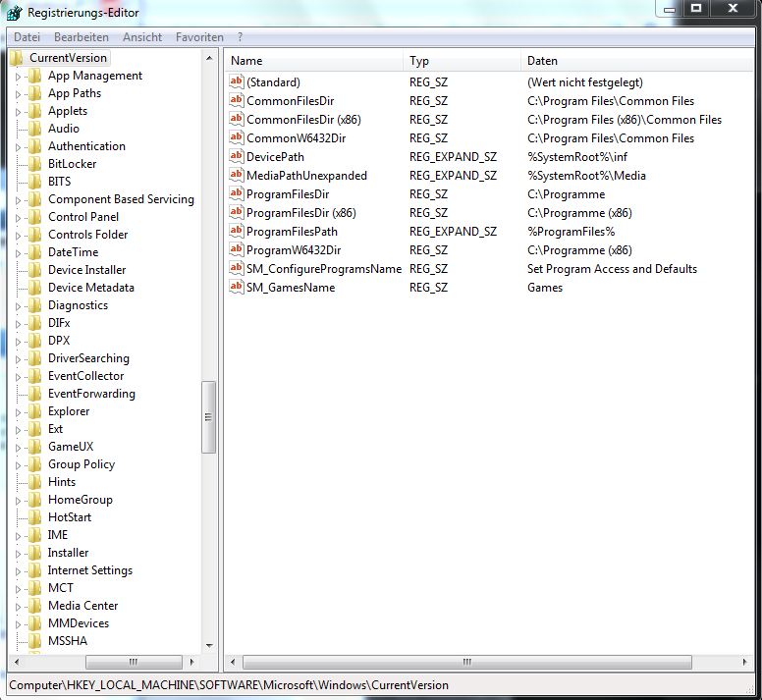
Task: Click the '%SystemRoot%\Media' data cell
Action: click(586, 176)
